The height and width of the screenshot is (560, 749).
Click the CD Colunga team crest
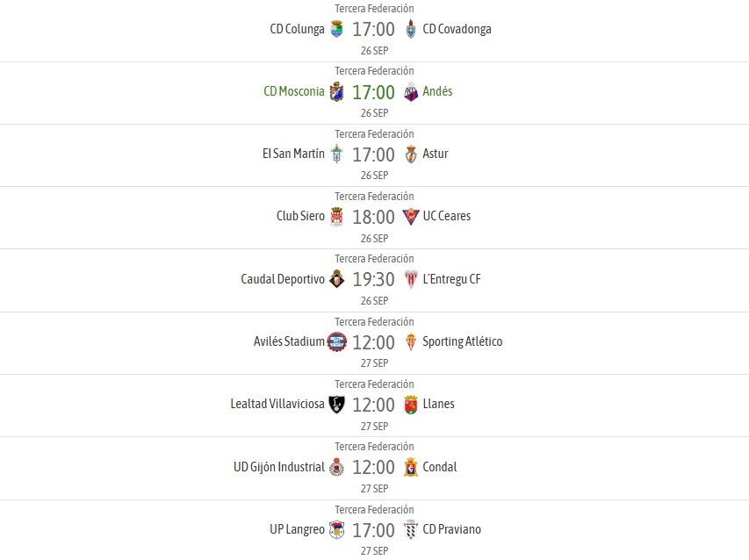pos(337,29)
